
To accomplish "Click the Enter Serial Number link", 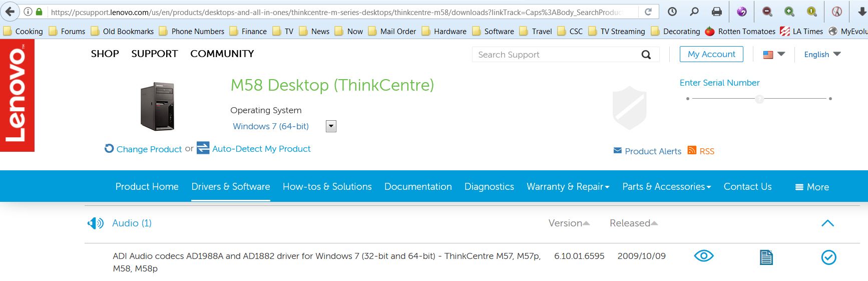I will click(719, 83).
